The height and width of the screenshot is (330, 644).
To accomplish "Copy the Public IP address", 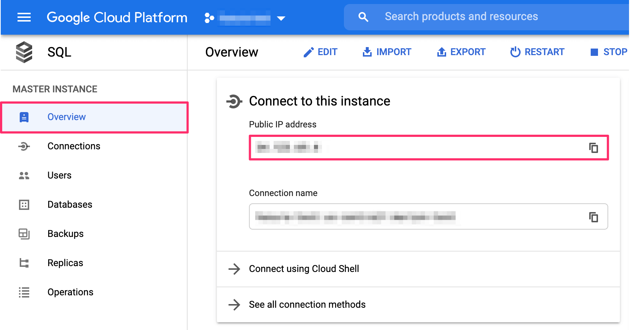I will coord(594,148).
